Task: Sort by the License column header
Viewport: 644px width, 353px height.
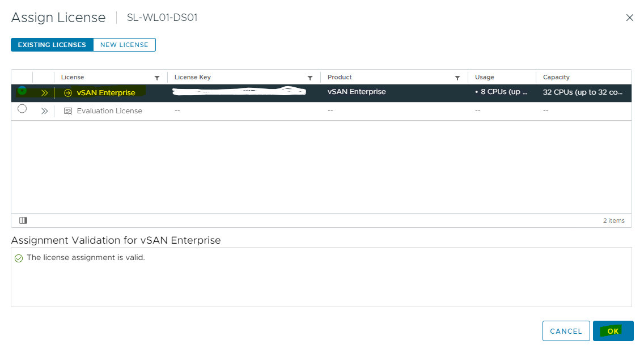Action: click(73, 77)
